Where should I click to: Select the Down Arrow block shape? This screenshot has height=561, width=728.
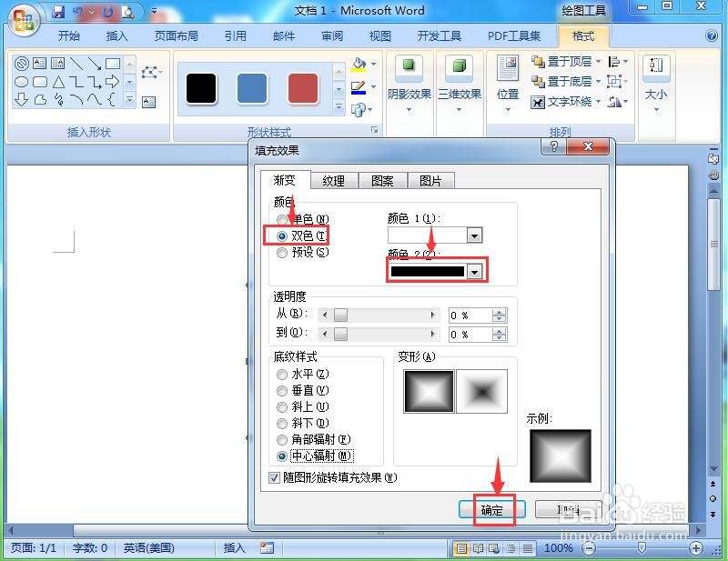click(x=21, y=99)
